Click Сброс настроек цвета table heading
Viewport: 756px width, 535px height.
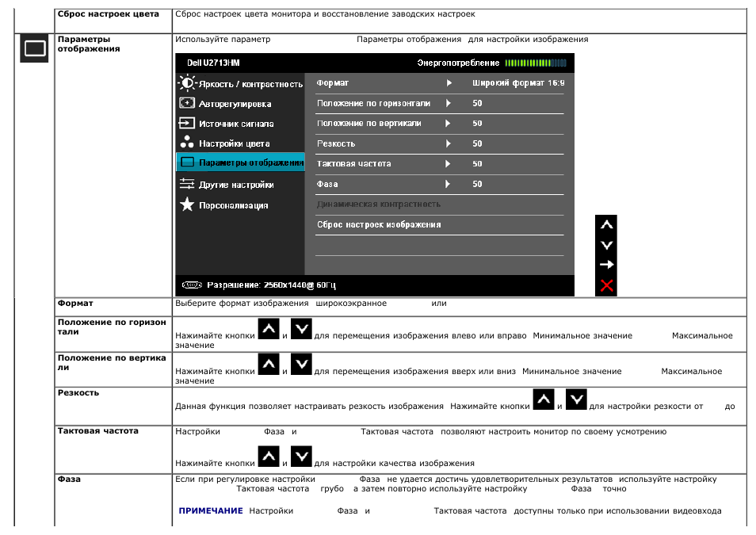pyautogui.click(x=108, y=14)
